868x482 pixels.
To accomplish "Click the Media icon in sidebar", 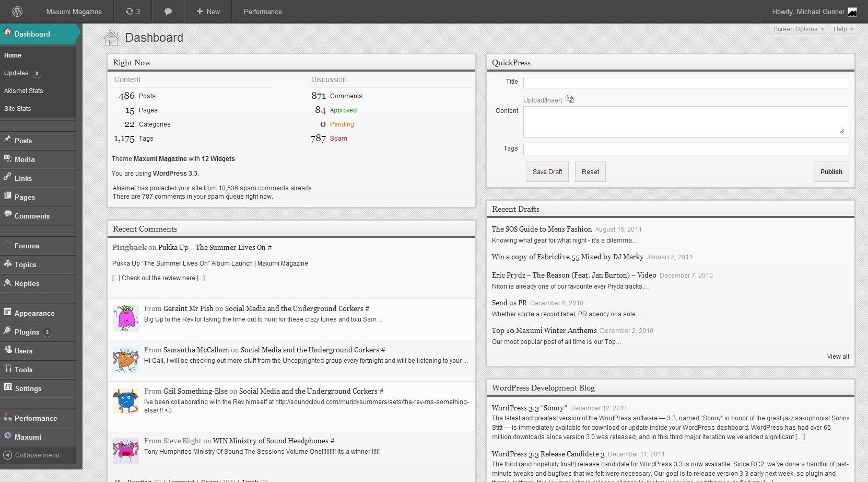I will [x=7, y=158].
